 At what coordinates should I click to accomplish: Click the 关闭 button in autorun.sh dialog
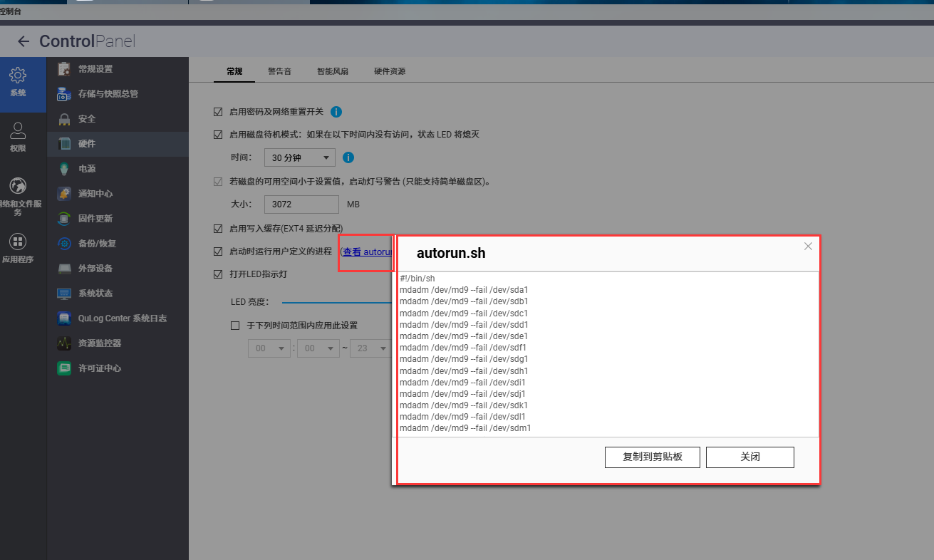(749, 457)
